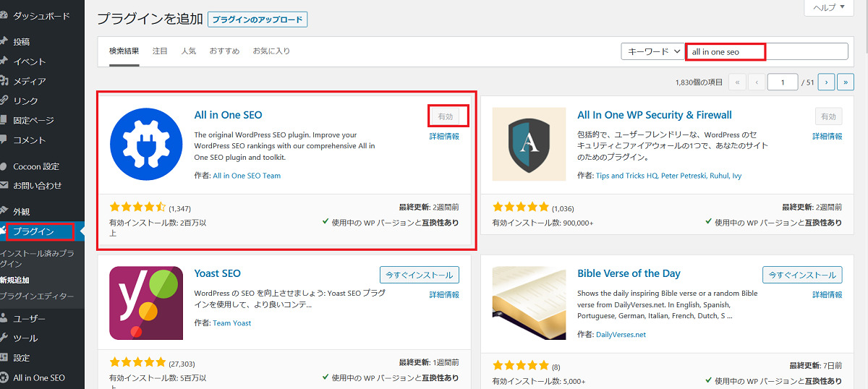The image size is (868, 389).
Task: Open the ユーザー sidebar menu
Action: pos(29,318)
